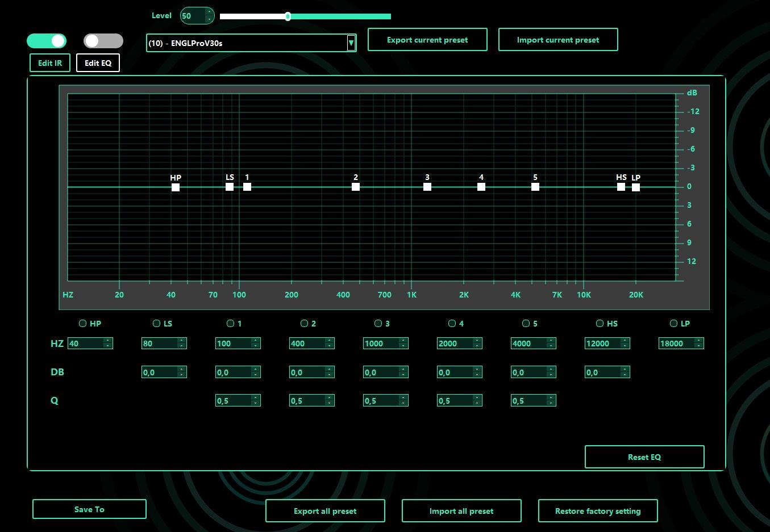Select the LS band radio button
The width and height of the screenshot is (770, 532).
click(x=157, y=323)
